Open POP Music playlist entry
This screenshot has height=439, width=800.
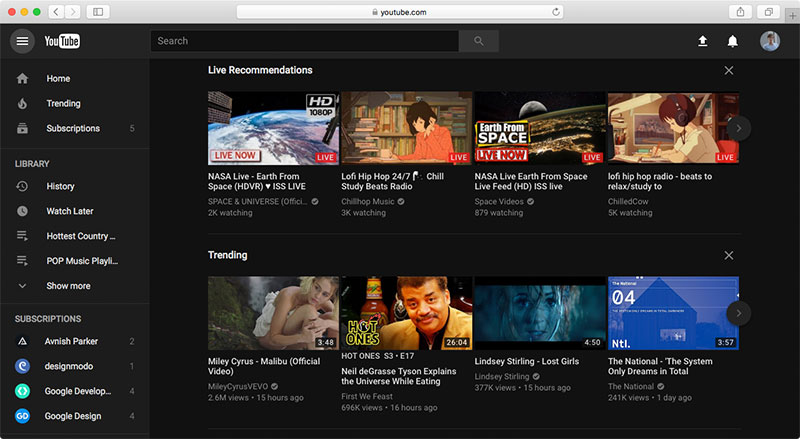74,261
